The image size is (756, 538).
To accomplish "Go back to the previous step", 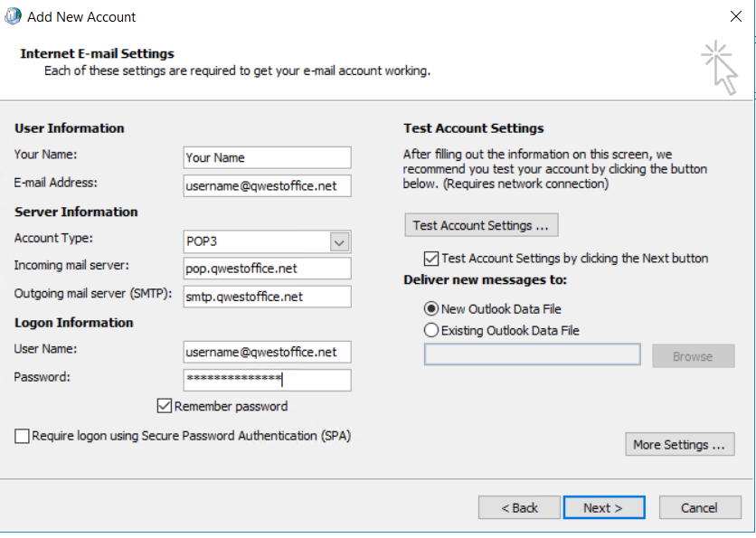I will point(519,507).
